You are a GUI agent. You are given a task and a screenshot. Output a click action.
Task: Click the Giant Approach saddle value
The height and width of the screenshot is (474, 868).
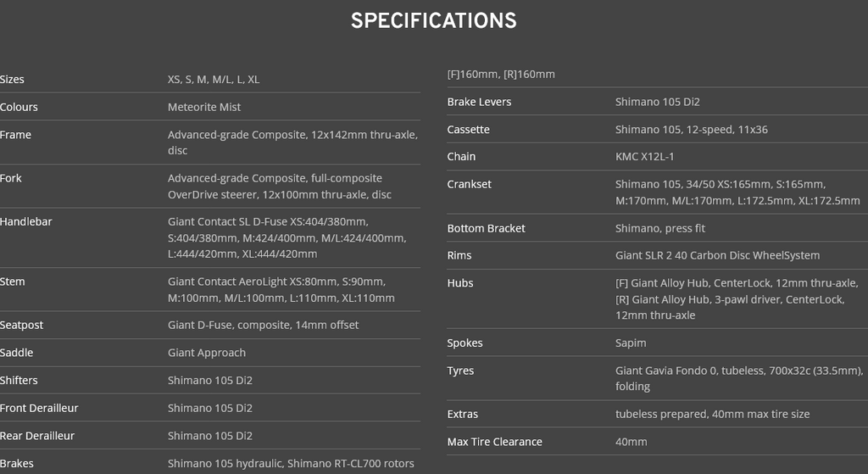tap(207, 353)
